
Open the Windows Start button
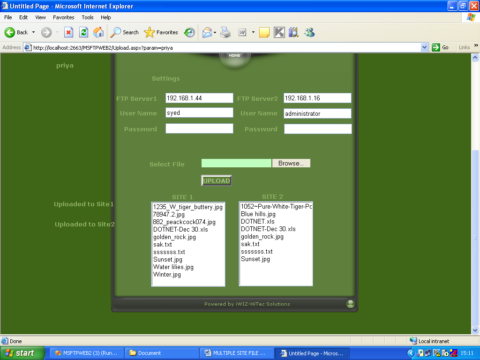point(22,353)
